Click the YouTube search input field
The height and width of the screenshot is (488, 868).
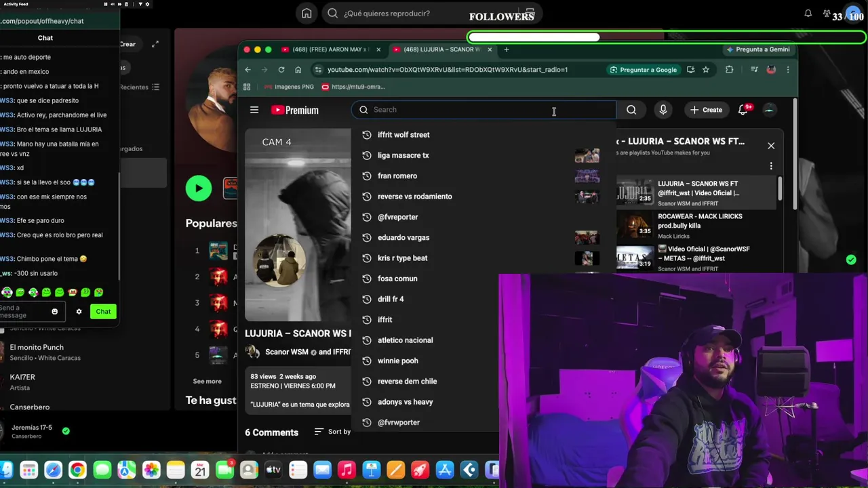pos(484,110)
